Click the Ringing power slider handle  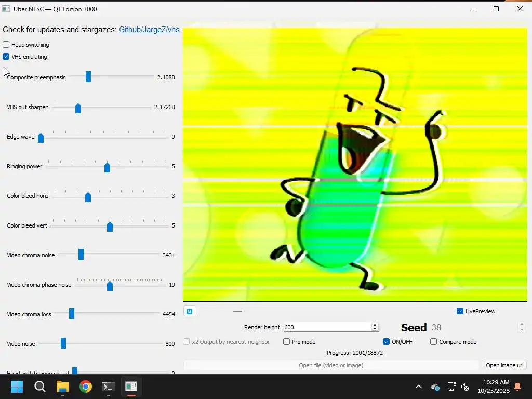[107, 167]
